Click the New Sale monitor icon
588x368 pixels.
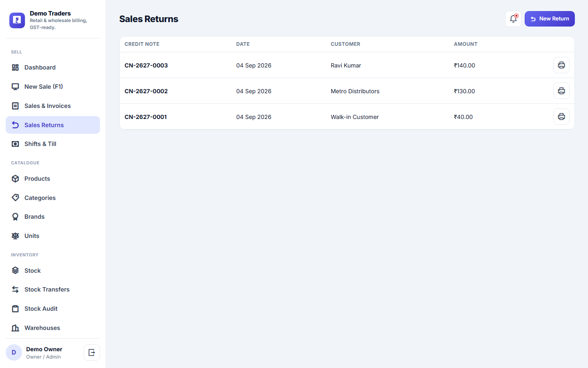click(16, 87)
